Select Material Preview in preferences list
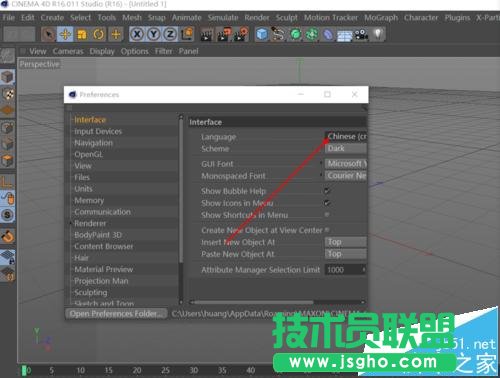Screen dimensions: 500x378 coord(104,269)
